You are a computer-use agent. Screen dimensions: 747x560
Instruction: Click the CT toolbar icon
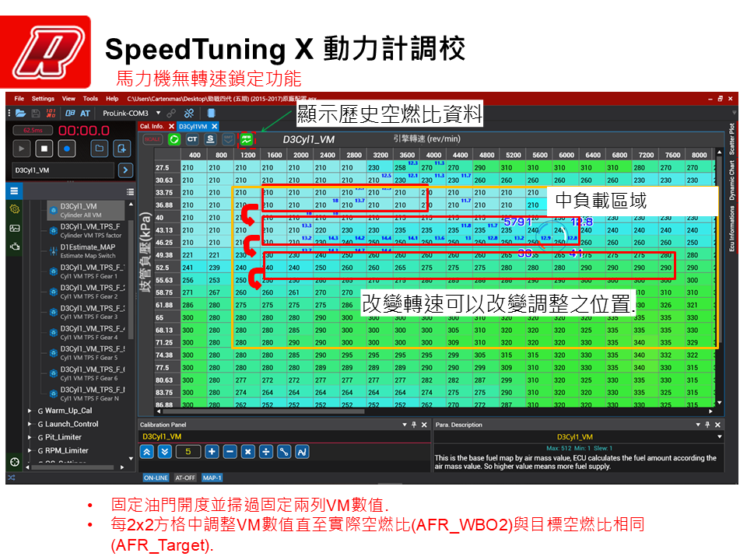pyautogui.click(x=192, y=139)
